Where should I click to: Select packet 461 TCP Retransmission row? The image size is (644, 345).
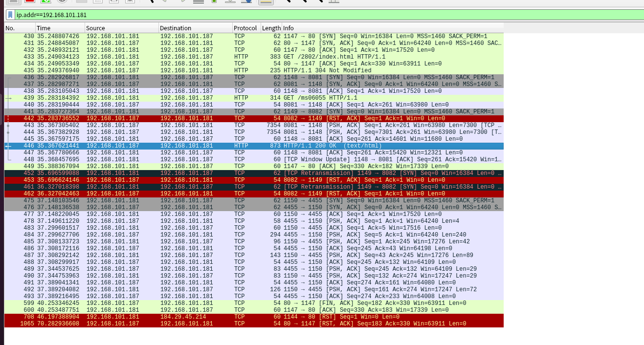(x=254, y=187)
